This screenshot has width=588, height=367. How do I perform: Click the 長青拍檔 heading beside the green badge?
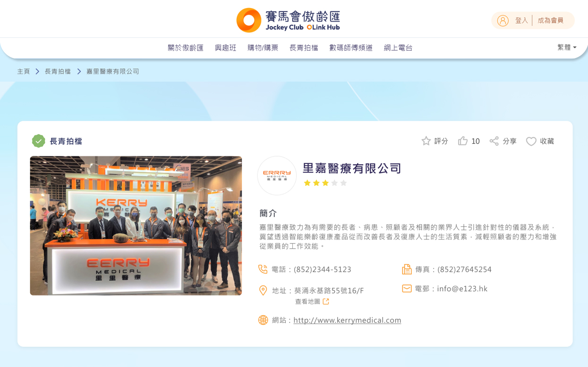point(66,141)
